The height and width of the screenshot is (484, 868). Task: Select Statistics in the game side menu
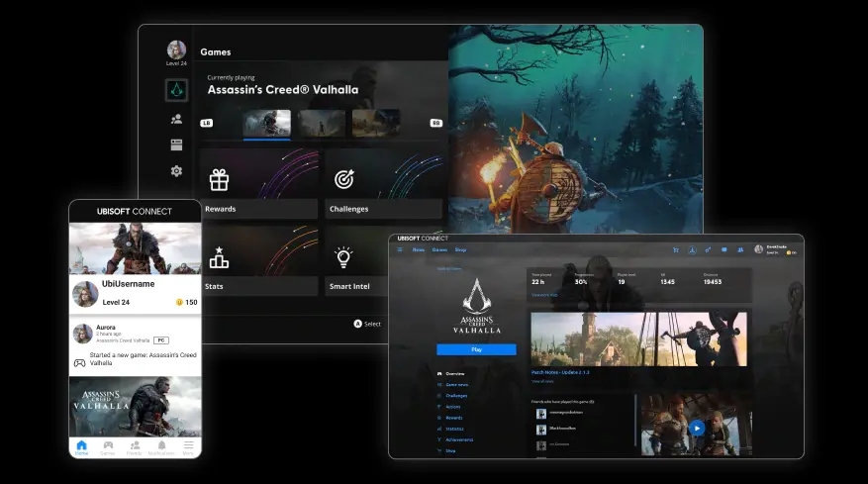pos(450,430)
